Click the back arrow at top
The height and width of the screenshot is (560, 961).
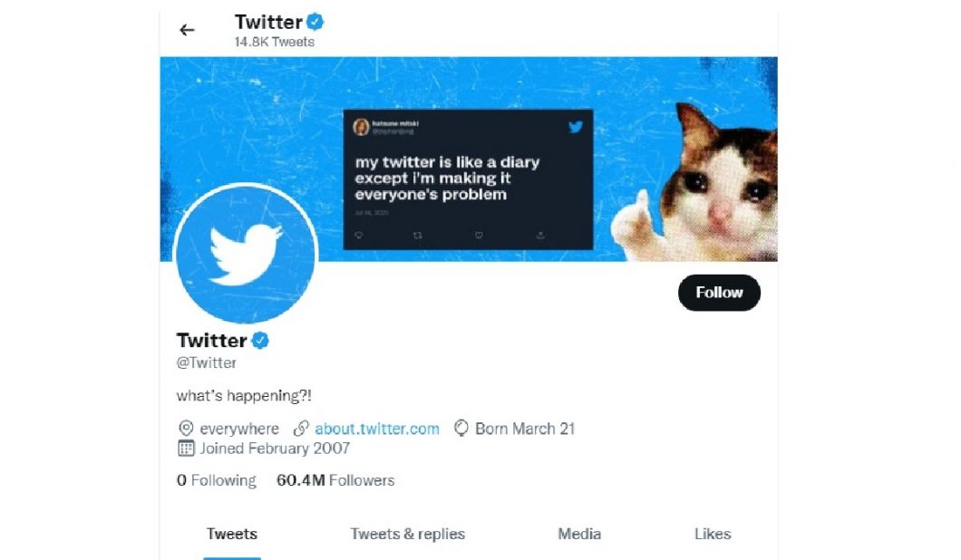coord(187,30)
